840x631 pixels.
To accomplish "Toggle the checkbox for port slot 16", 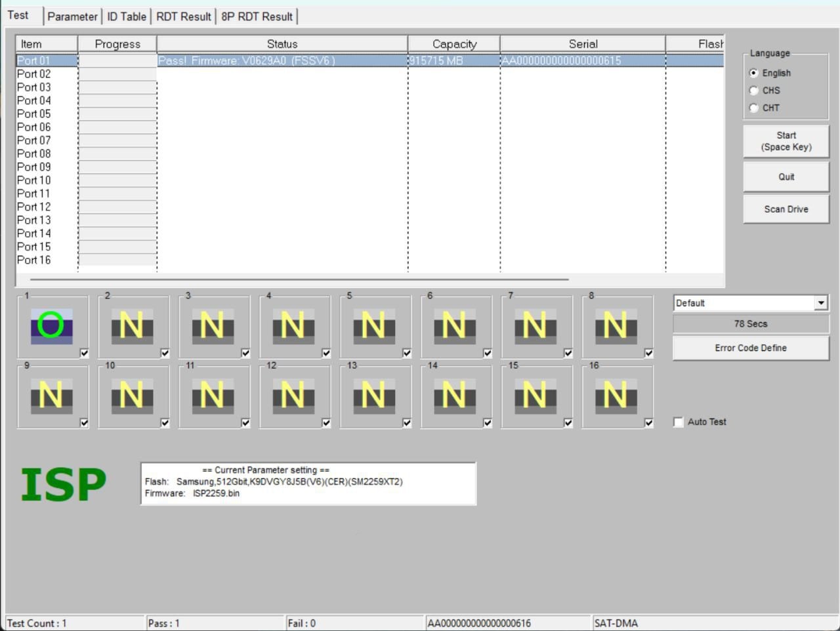I will 649,423.
